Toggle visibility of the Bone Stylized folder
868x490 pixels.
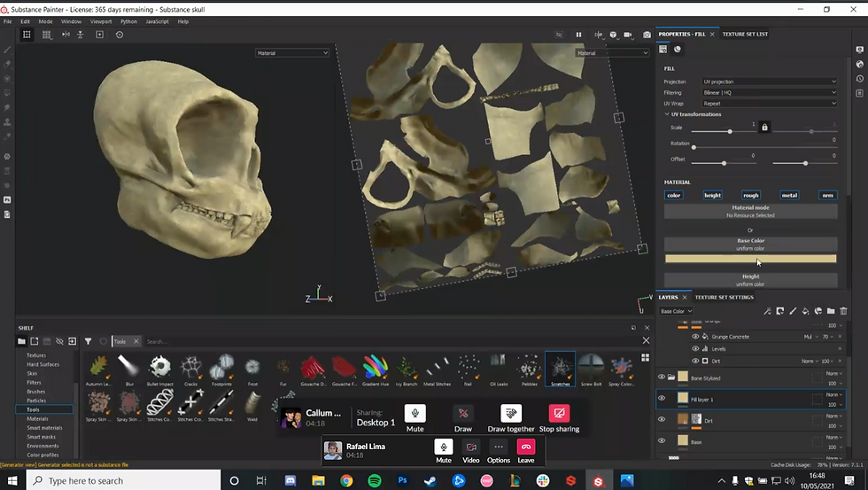coord(661,377)
